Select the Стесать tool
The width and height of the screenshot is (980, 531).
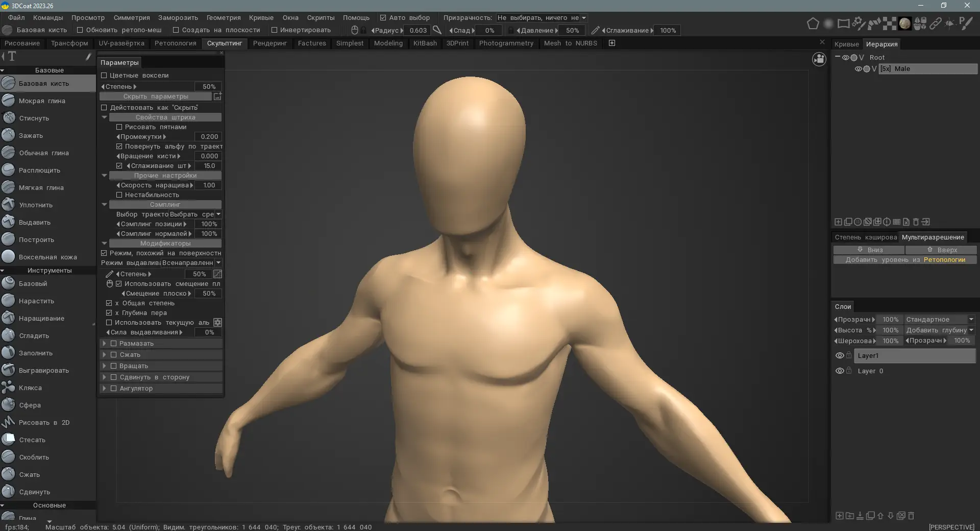[x=47, y=440]
